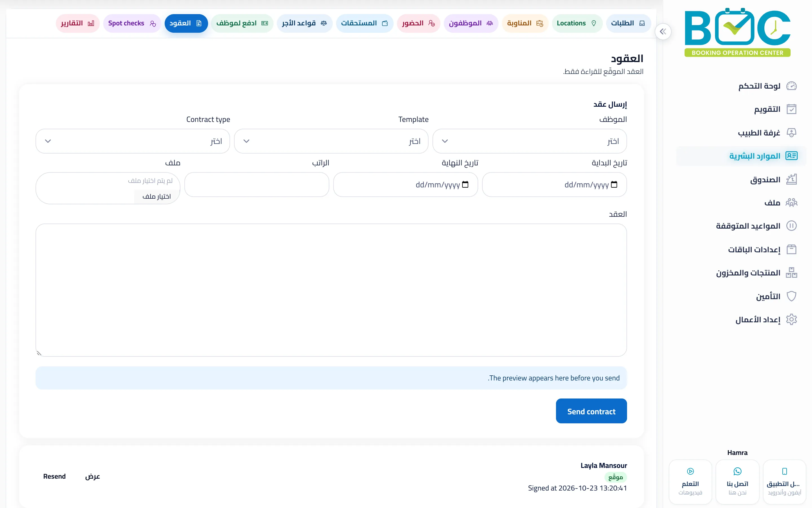The height and width of the screenshot is (508, 812).
Task: Open calendar picker in start date (تاريخ البداية)
Action: (614, 185)
